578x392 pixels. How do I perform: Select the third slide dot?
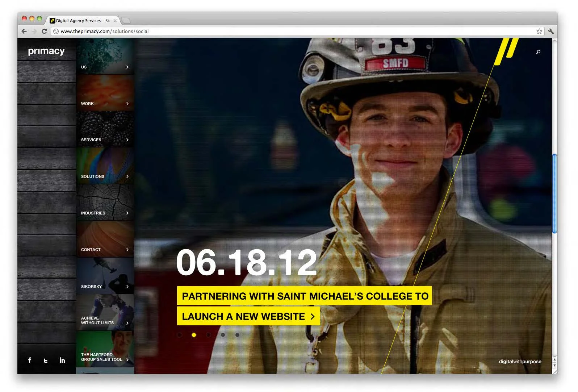tap(208, 335)
